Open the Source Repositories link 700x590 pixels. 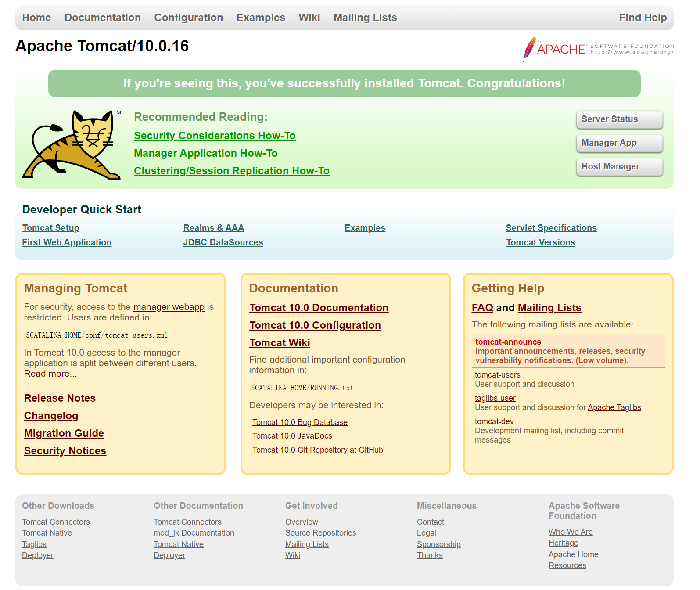click(x=321, y=533)
